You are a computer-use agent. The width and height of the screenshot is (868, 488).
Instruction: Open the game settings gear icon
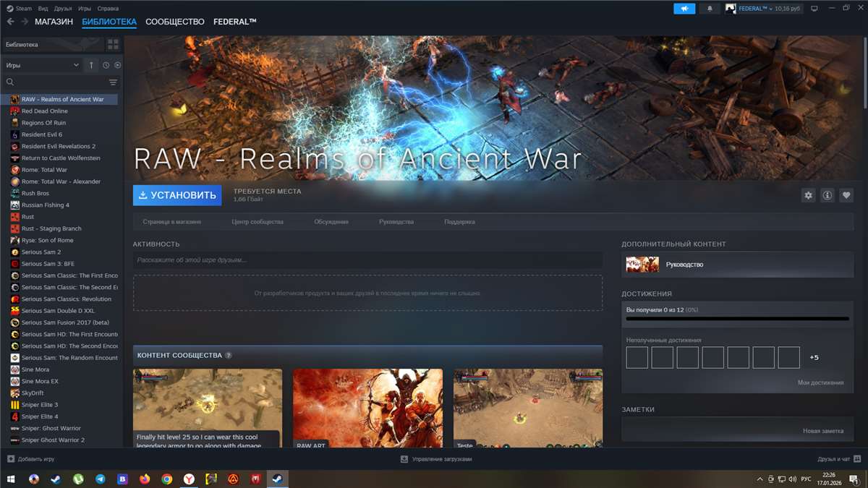pos(808,195)
